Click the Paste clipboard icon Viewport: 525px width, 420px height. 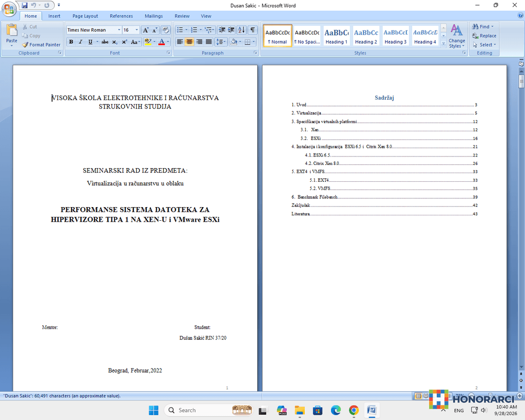12,30
